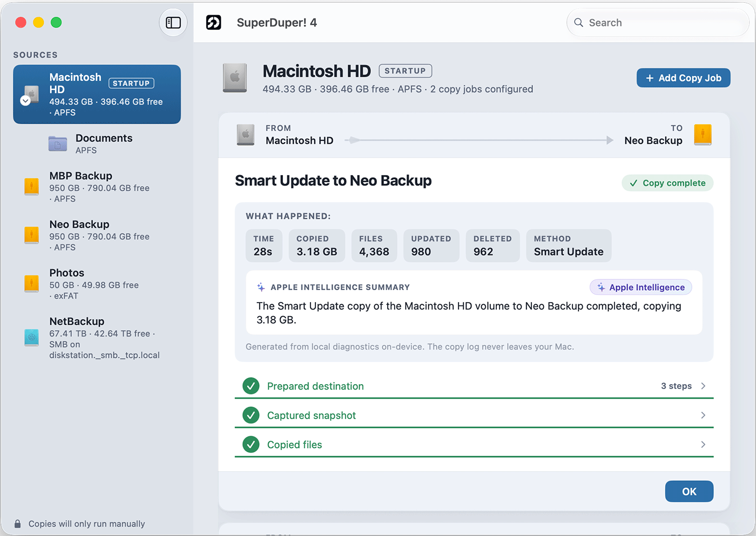Click the lock icon in the status bar
This screenshot has width=756, height=536.
coord(18,524)
